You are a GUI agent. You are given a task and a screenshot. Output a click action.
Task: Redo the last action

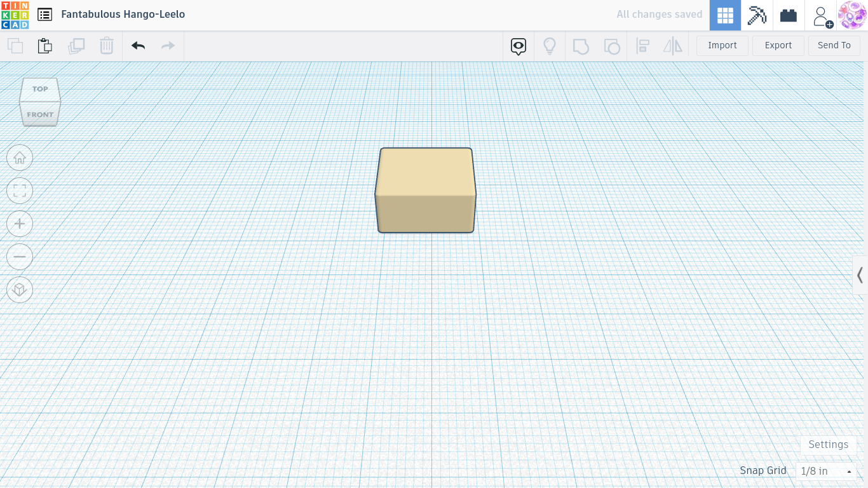coord(168,46)
